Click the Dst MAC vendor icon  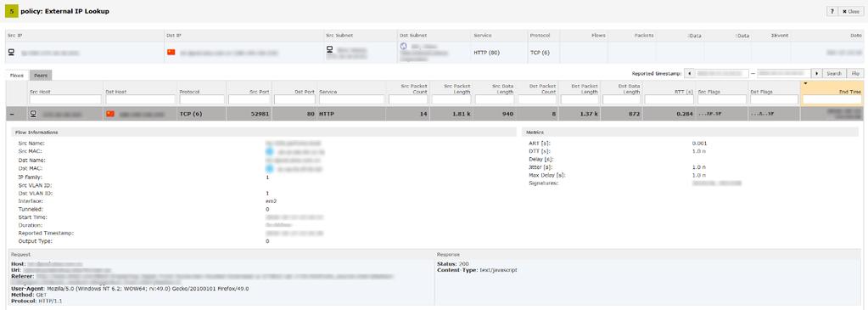coord(270,168)
